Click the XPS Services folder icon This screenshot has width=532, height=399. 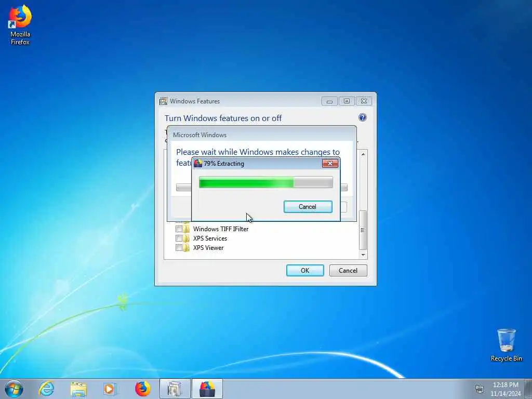[x=187, y=238]
